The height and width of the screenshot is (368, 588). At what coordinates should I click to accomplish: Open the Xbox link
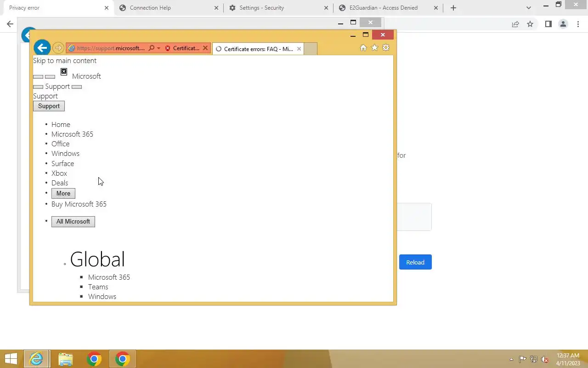[x=59, y=173]
